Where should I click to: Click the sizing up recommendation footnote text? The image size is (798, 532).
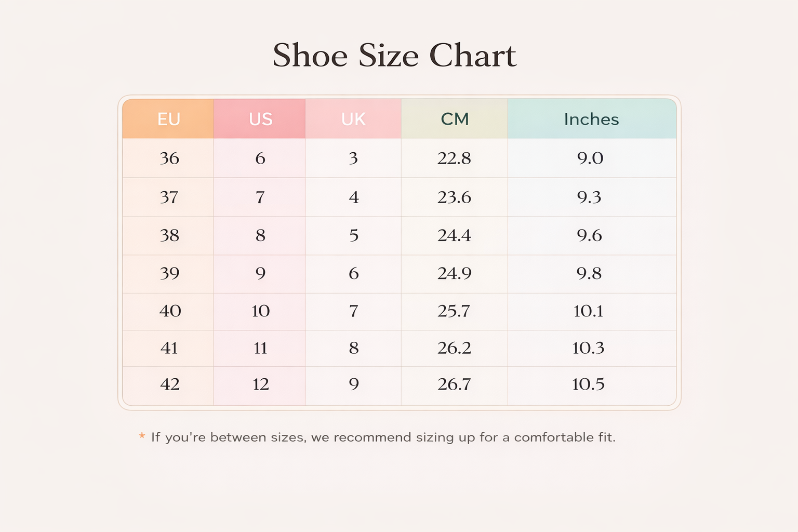point(383,437)
